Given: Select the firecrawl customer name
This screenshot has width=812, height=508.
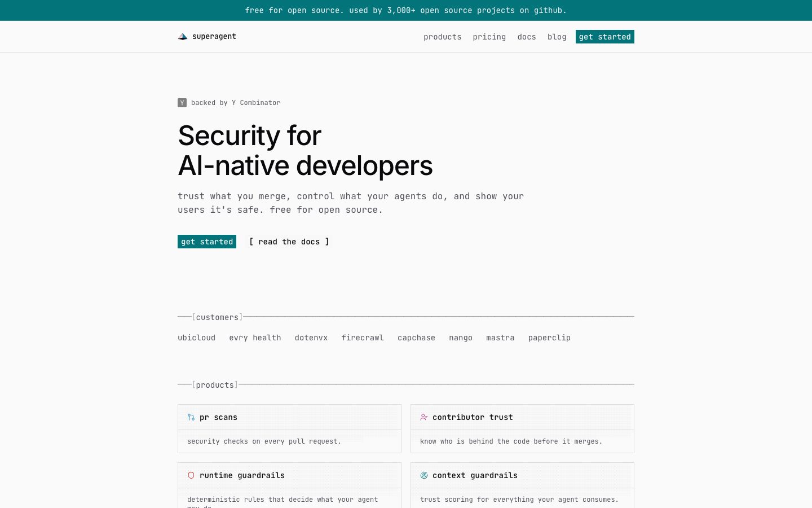Looking at the screenshot, I should pos(363,338).
